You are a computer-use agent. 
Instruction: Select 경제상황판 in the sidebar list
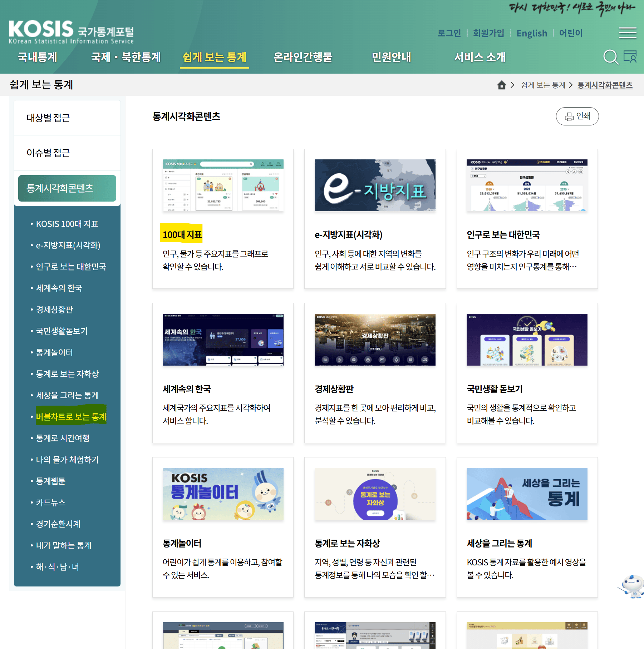point(54,309)
